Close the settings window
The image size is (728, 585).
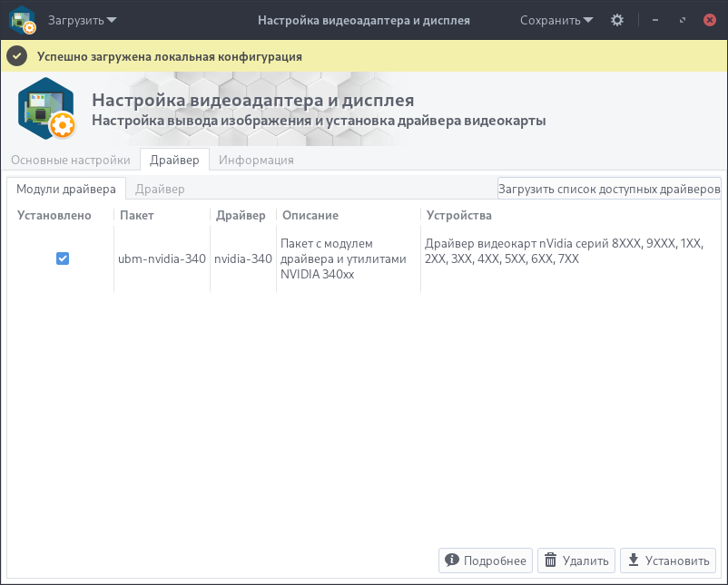click(x=709, y=20)
